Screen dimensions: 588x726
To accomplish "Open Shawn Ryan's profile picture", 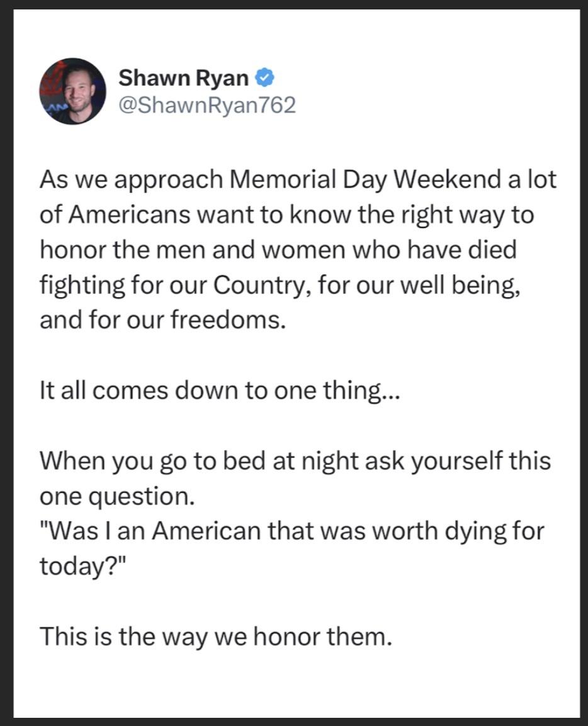I will point(72,91).
